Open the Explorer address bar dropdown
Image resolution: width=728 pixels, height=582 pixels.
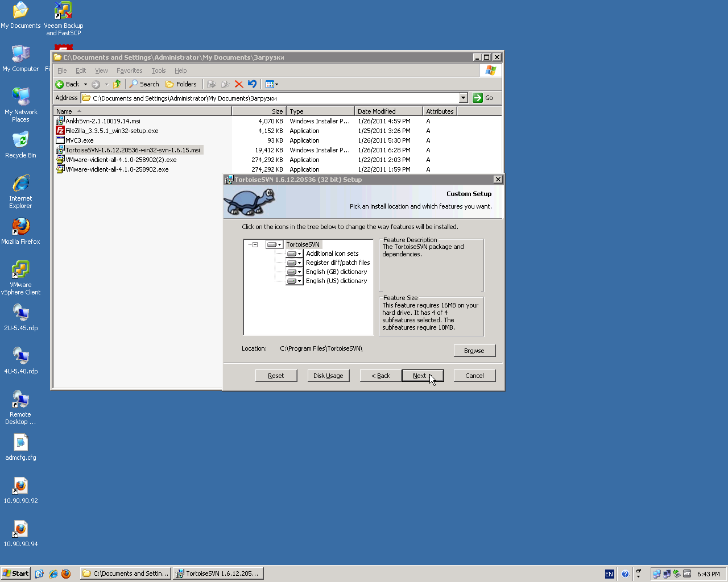coord(463,98)
